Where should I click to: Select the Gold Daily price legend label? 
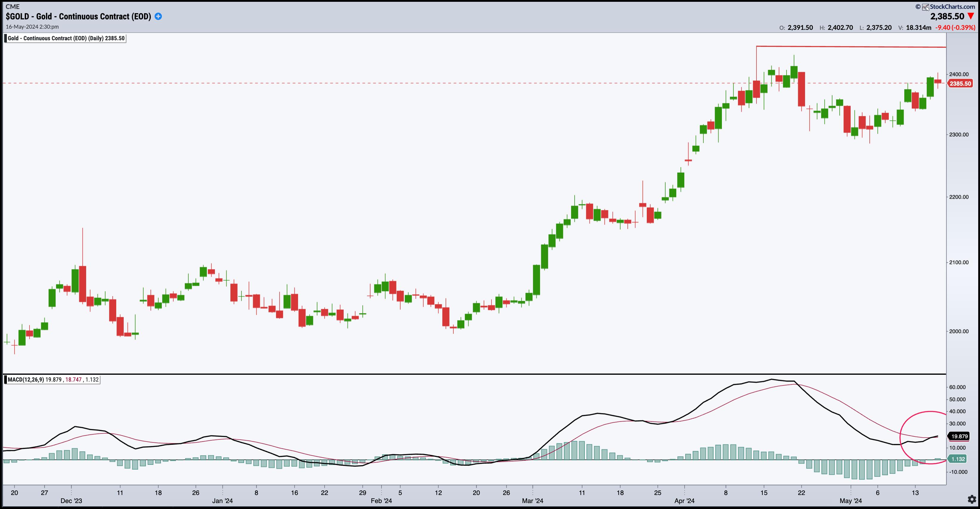pos(66,38)
